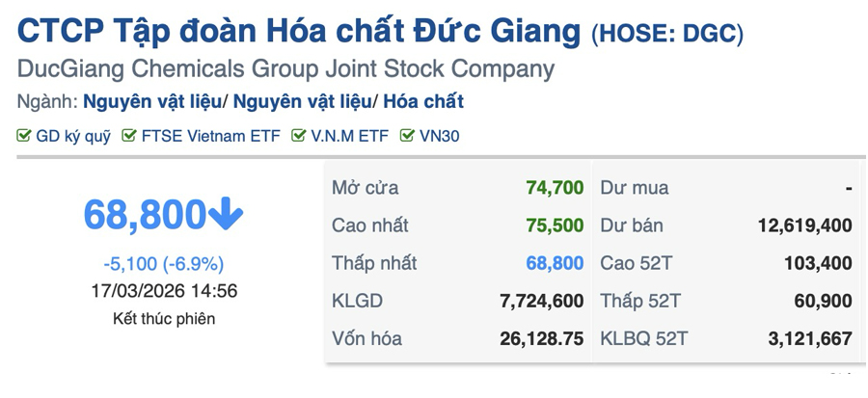The image size is (868, 398).
Task: Click the blue down arrow beside 68,800
Action: pos(226,214)
